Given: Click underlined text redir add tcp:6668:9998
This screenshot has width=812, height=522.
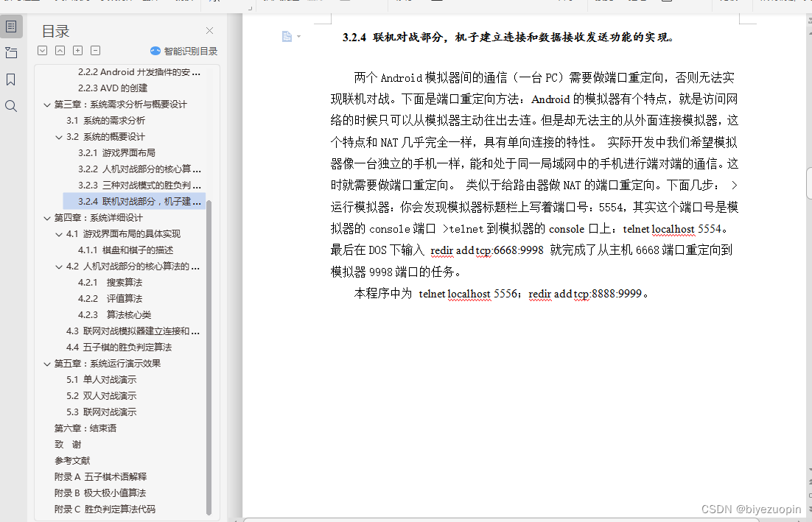Looking at the screenshot, I should pos(487,250).
